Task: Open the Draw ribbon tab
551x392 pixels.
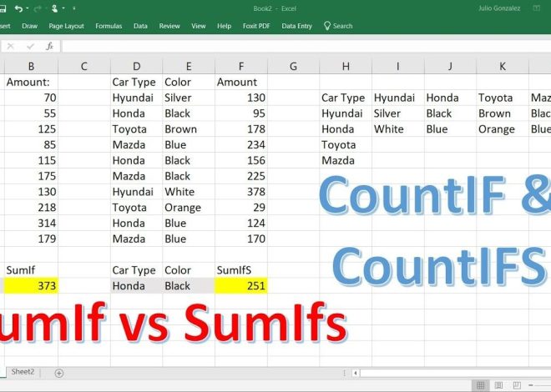Action: point(29,26)
